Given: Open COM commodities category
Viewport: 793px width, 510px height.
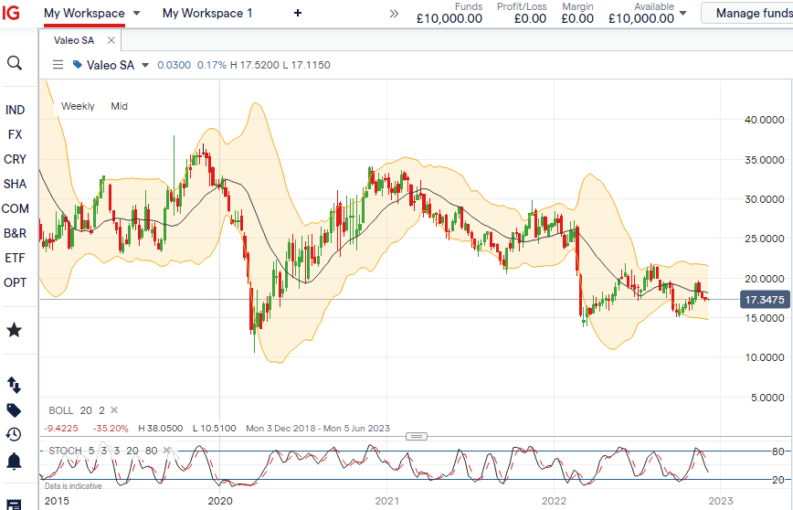Looking at the screenshot, I should coord(15,208).
